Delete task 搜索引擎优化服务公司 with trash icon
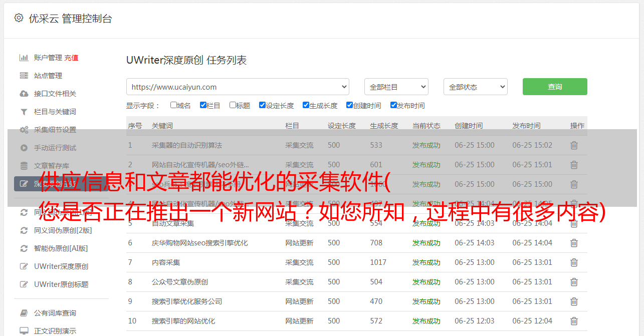This screenshot has width=644, height=336. point(574,301)
